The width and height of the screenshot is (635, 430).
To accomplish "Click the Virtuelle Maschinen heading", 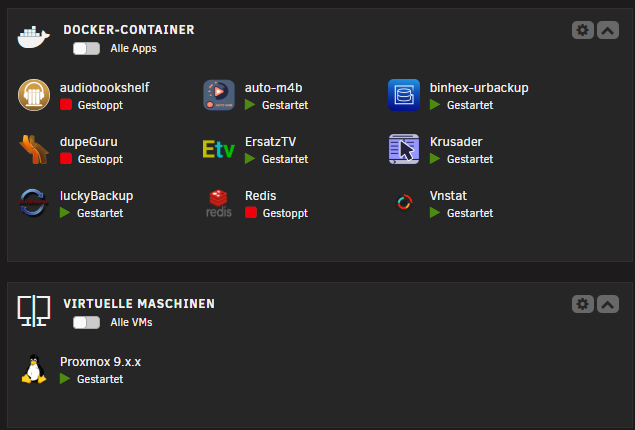I will coord(139,304).
